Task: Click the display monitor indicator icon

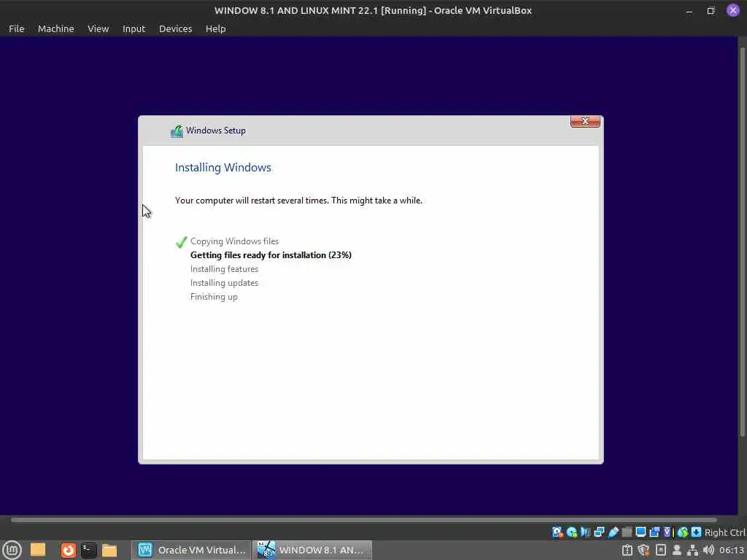Action: (x=640, y=532)
